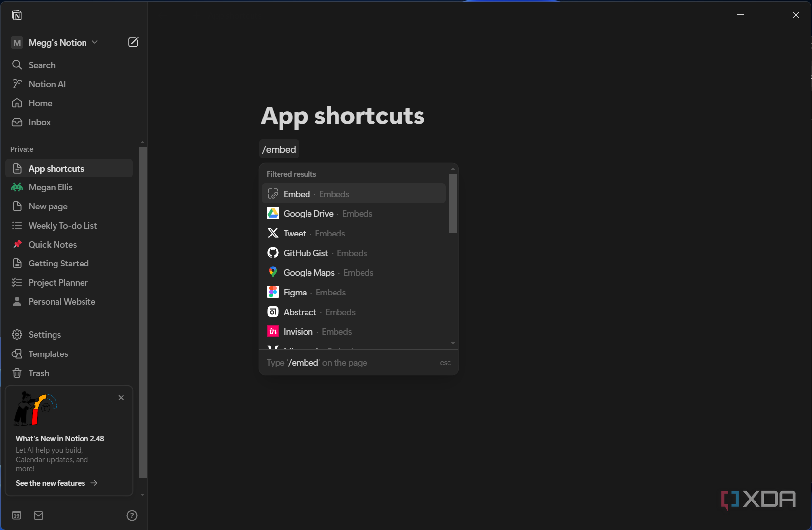Create a new page with compose icon
This screenshot has width=812, height=530.
tap(133, 42)
